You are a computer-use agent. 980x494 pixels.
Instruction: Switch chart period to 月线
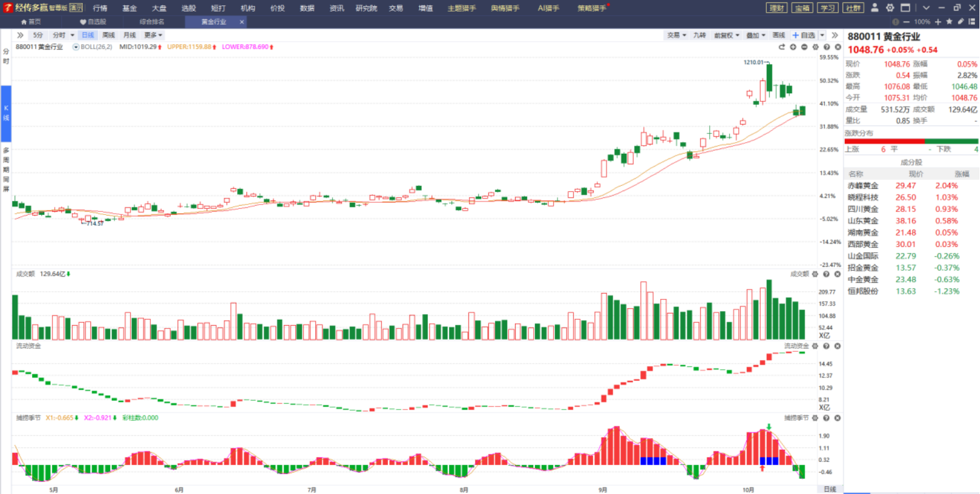click(129, 35)
